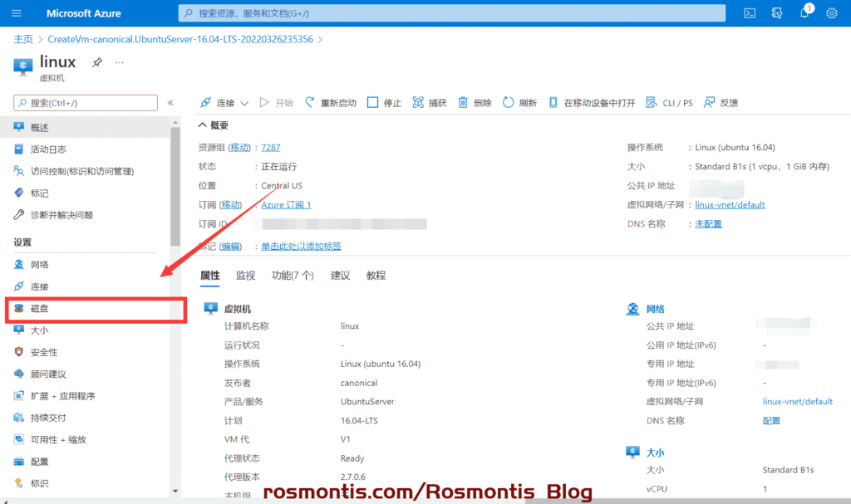Open the more options ellipsis next to linux
851x504 pixels.
pyautogui.click(x=120, y=62)
